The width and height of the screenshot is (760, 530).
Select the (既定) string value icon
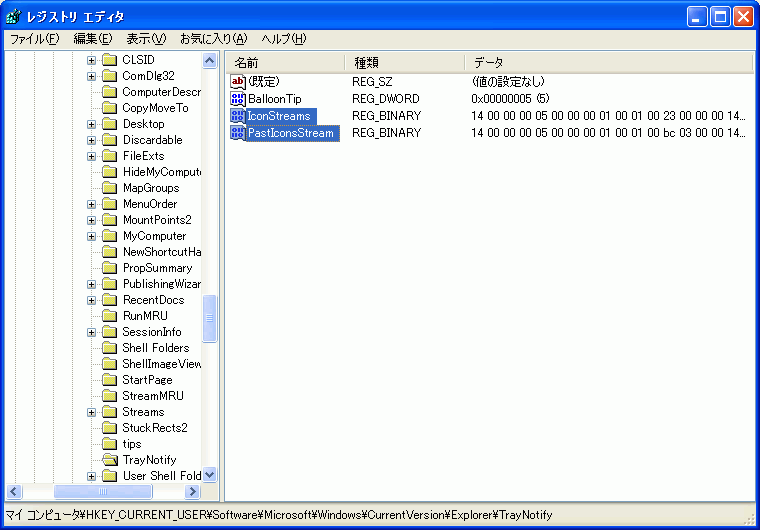coord(238,82)
